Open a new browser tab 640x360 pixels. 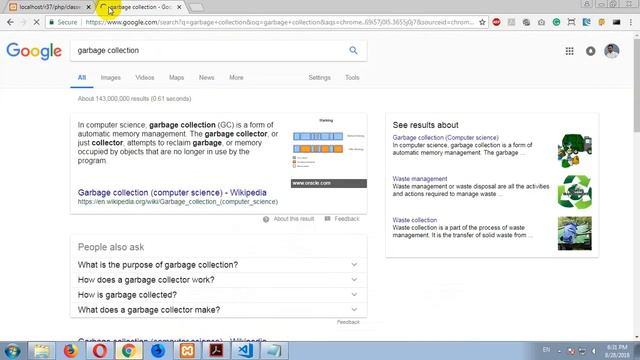coord(196,7)
